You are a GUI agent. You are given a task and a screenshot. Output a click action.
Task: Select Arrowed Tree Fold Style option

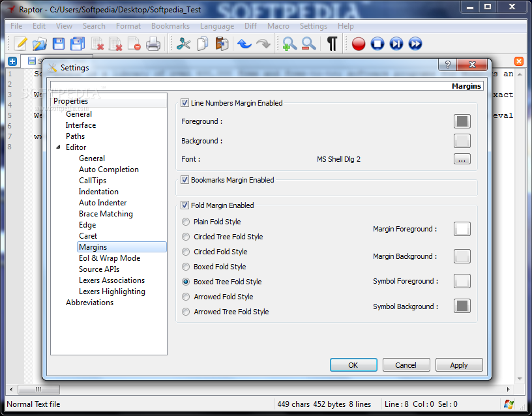point(186,312)
